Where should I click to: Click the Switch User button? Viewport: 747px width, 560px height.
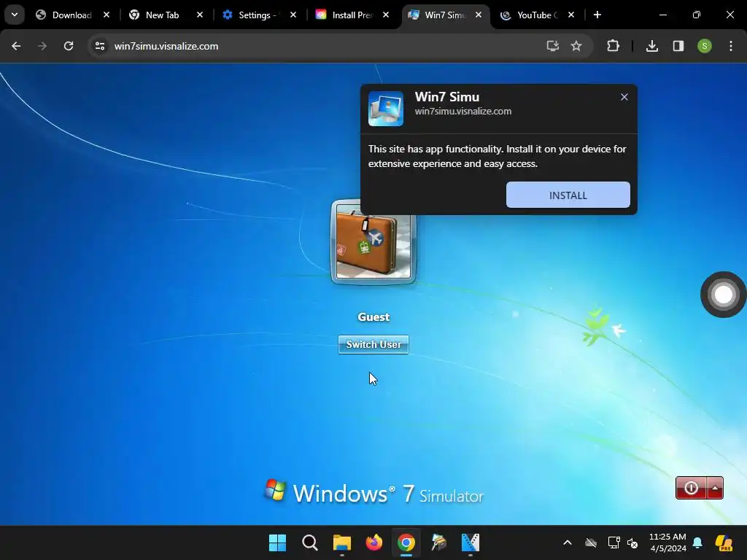click(373, 344)
